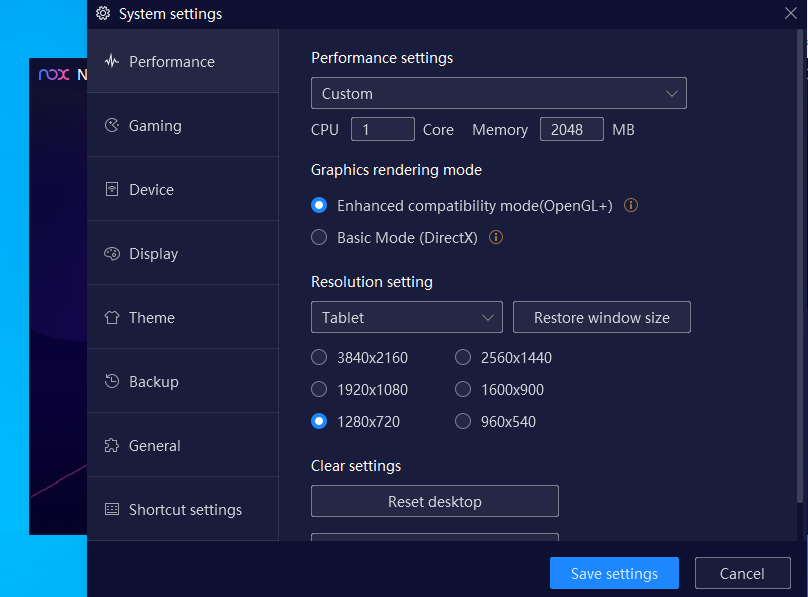Screen dimensions: 808x597
Task: Open the Tablet resolution dropdown
Action: pyautogui.click(x=406, y=317)
